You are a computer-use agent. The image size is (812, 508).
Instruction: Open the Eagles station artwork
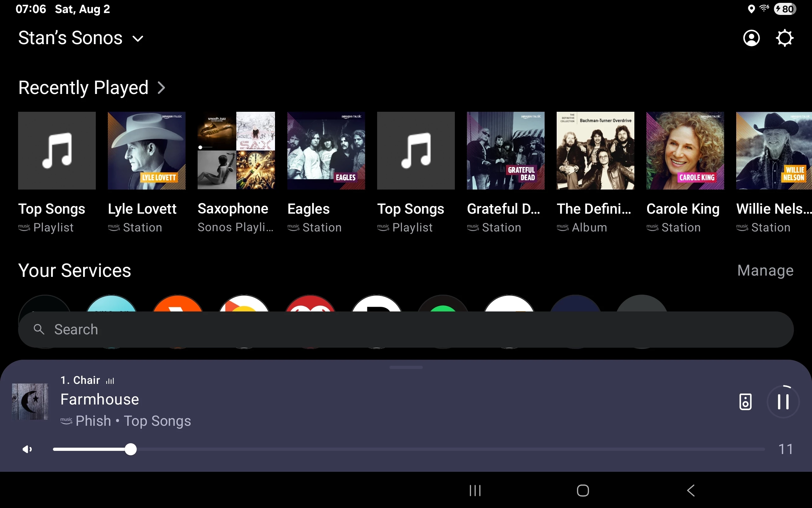coord(326,150)
